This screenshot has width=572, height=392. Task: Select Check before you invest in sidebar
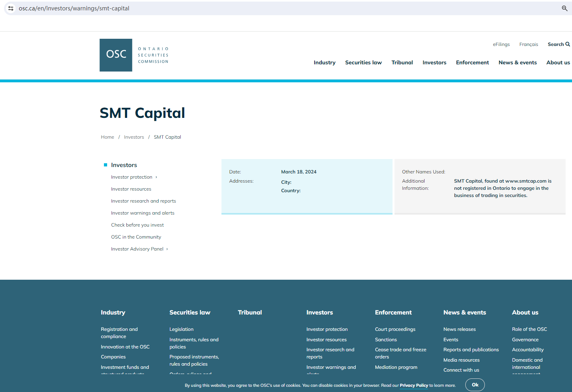pos(138,225)
